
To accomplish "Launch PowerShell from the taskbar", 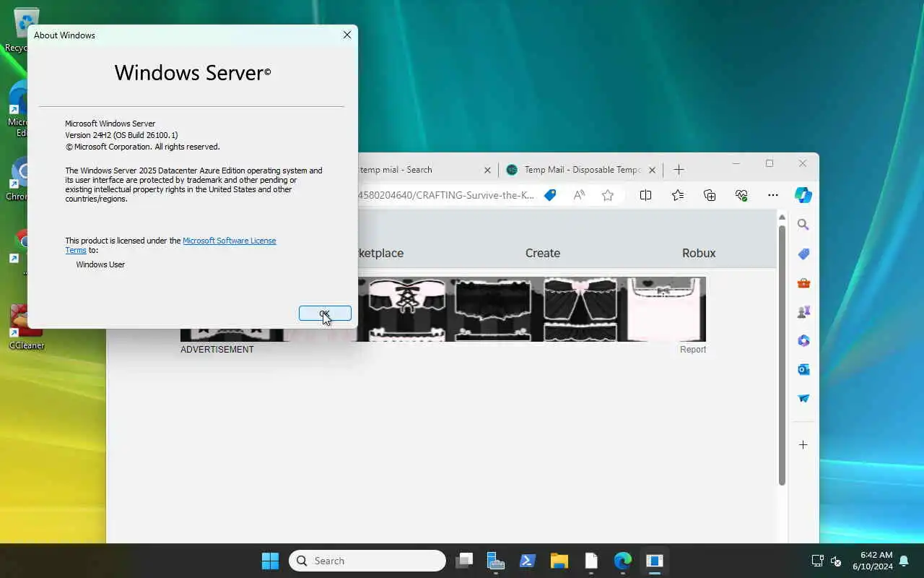I will click(528, 561).
